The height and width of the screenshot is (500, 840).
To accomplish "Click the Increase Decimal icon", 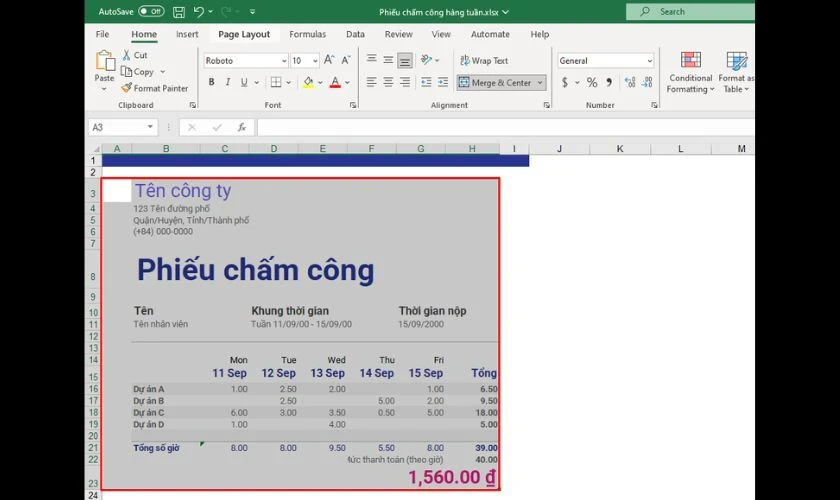I will pyautogui.click(x=631, y=83).
